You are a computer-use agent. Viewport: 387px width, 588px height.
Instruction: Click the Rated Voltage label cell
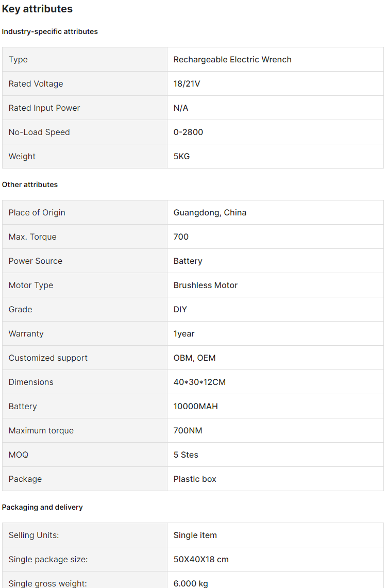[x=36, y=83]
